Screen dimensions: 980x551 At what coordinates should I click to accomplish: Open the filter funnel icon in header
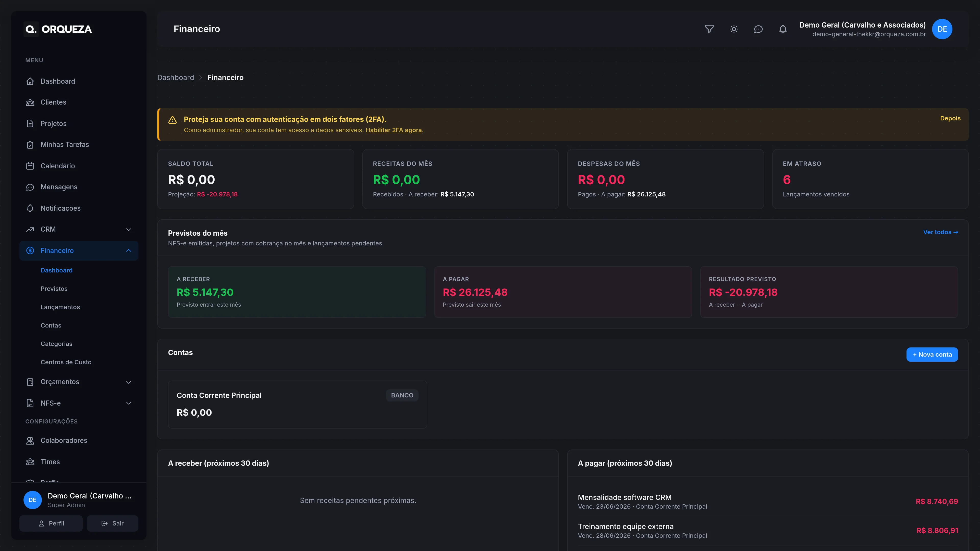(x=709, y=29)
